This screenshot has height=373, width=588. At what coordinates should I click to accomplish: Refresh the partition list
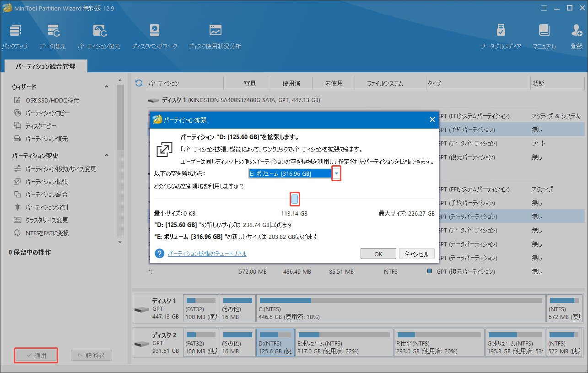pos(139,83)
